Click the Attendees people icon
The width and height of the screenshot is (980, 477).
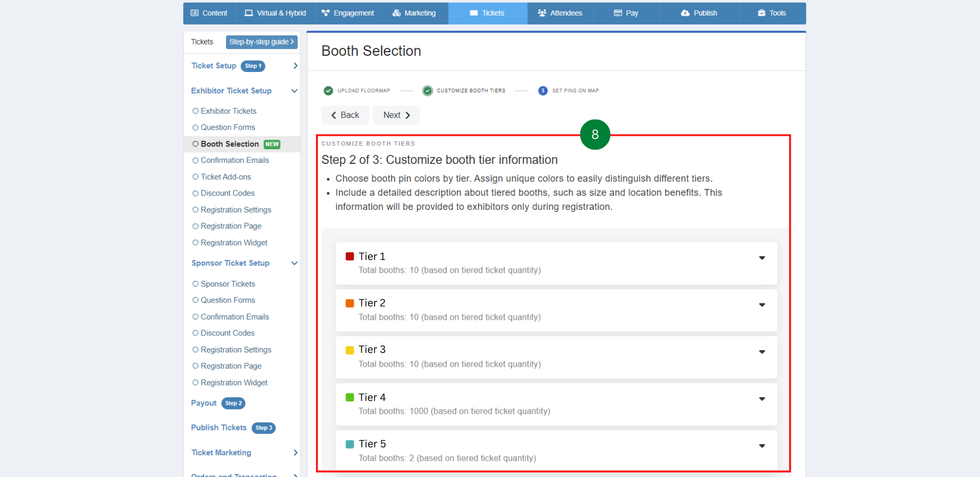[x=542, y=13]
